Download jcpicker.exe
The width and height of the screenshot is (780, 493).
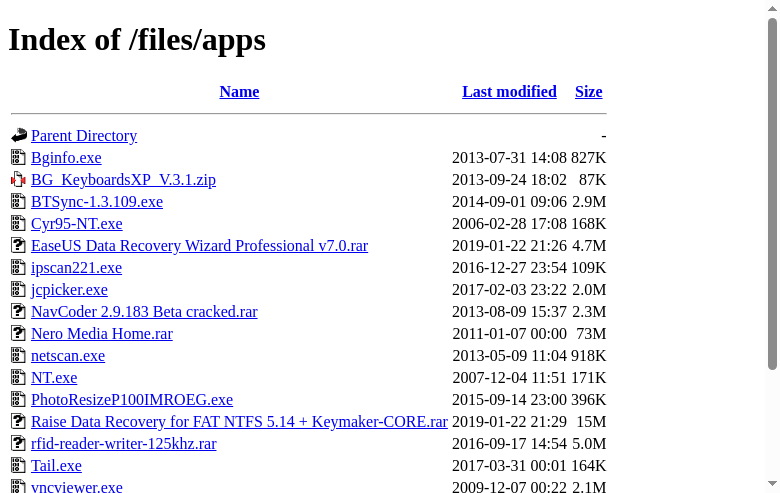coord(69,290)
